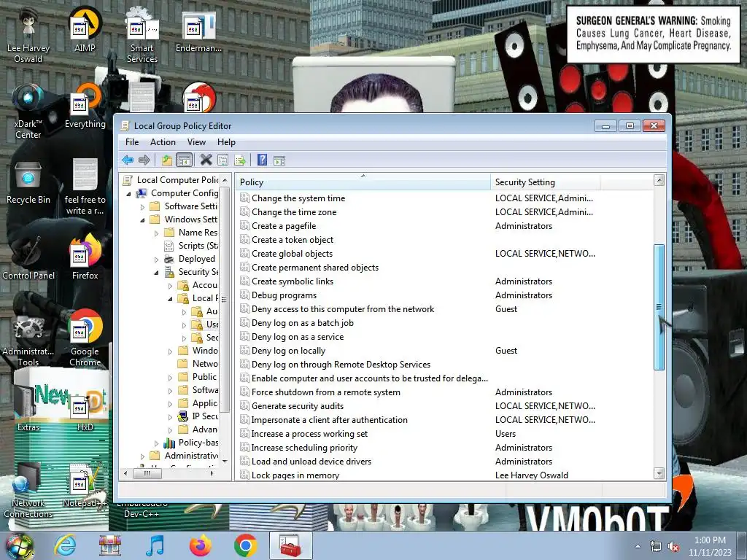Collapse the Windows Settings tree node
747x560 pixels.
(x=142, y=220)
